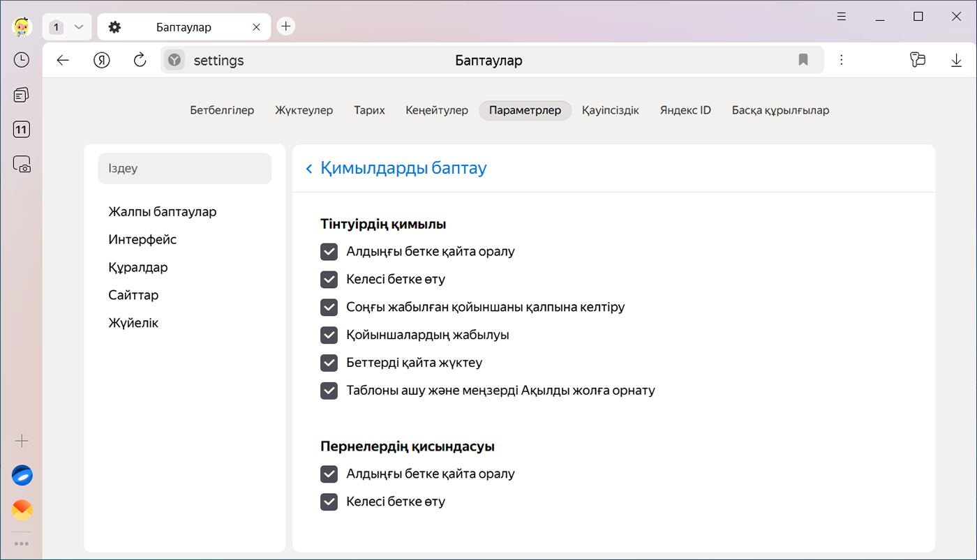Collapse back via the "Қимылдарды баптау" chevron
This screenshot has height=560, width=977.
click(x=309, y=169)
